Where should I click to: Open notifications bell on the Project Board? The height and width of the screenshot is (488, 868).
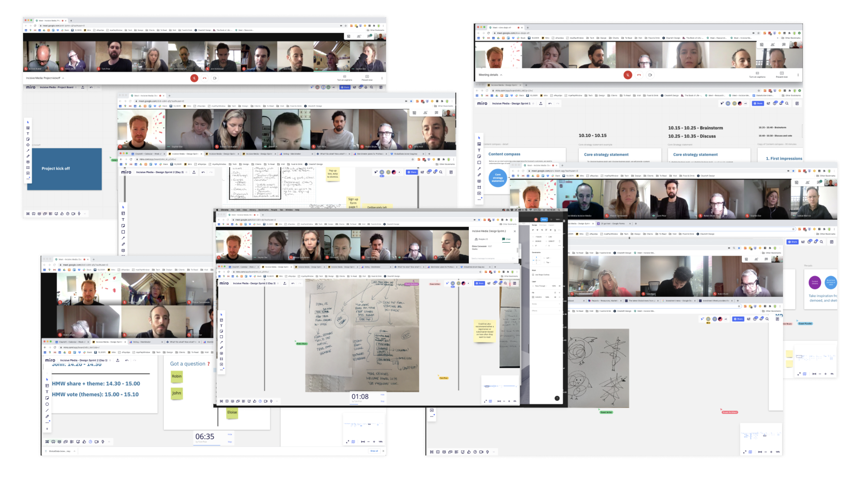point(366,87)
